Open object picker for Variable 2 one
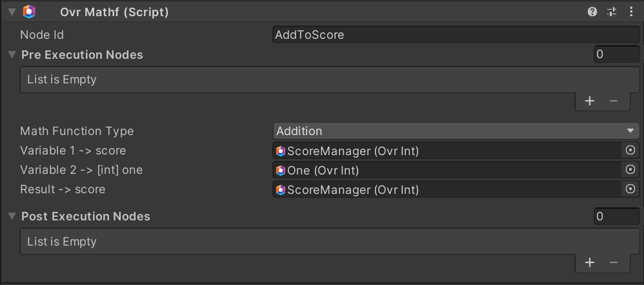 (630, 170)
